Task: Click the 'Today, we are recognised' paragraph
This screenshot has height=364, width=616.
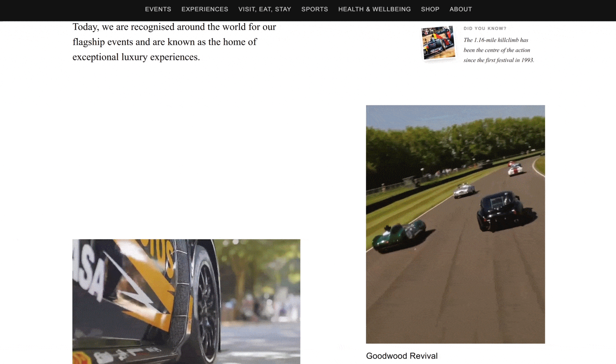Action: pyautogui.click(x=174, y=42)
